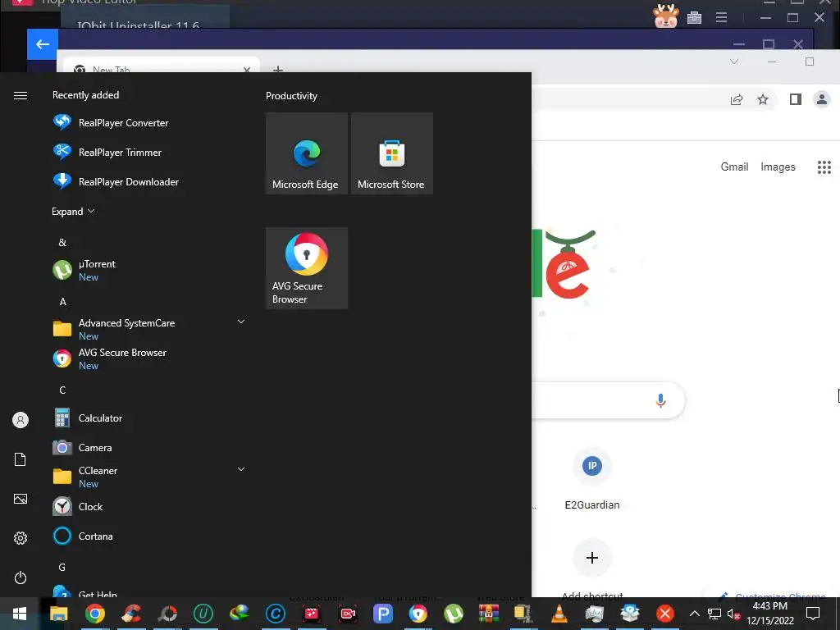Viewport: 840px width, 630px height.
Task: Open CCleaner from the taskbar
Action: pos(132,614)
